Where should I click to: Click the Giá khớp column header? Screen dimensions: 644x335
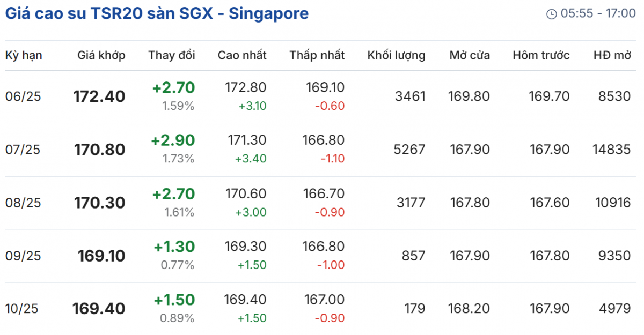tap(101, 55)
